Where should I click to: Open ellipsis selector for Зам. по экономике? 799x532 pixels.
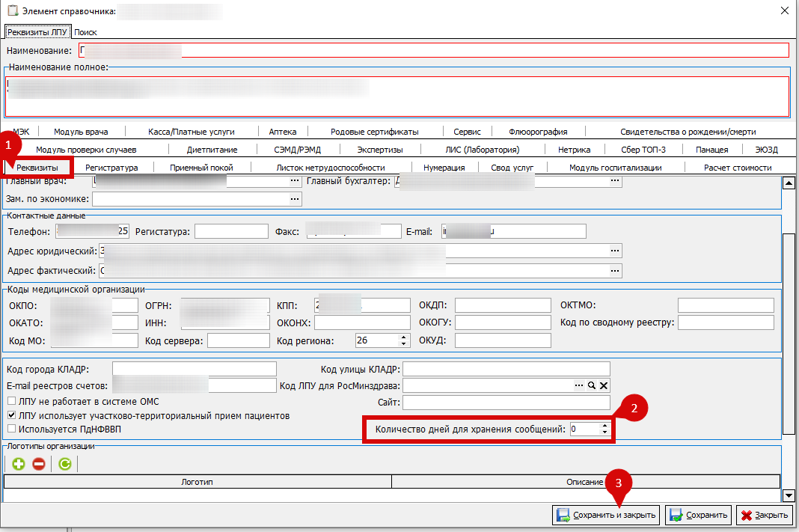[x=295, y=199]
